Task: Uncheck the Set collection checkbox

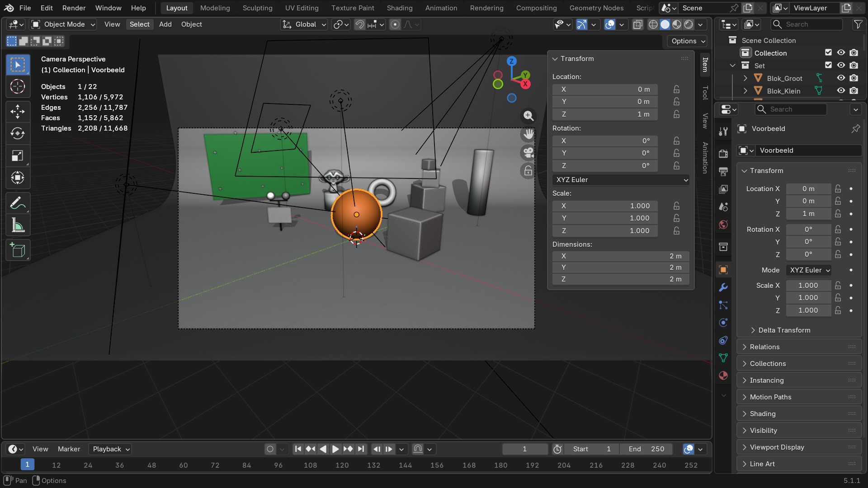Action: point(828,65)
